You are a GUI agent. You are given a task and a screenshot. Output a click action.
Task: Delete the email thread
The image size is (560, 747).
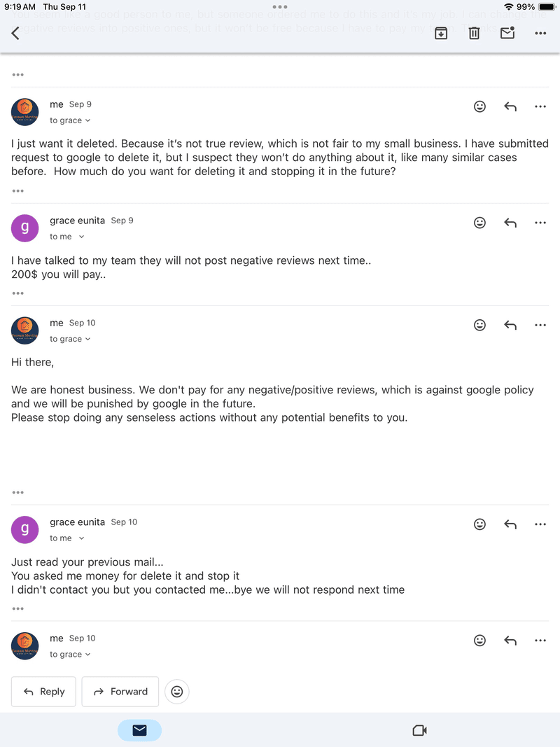click(474, 32)
